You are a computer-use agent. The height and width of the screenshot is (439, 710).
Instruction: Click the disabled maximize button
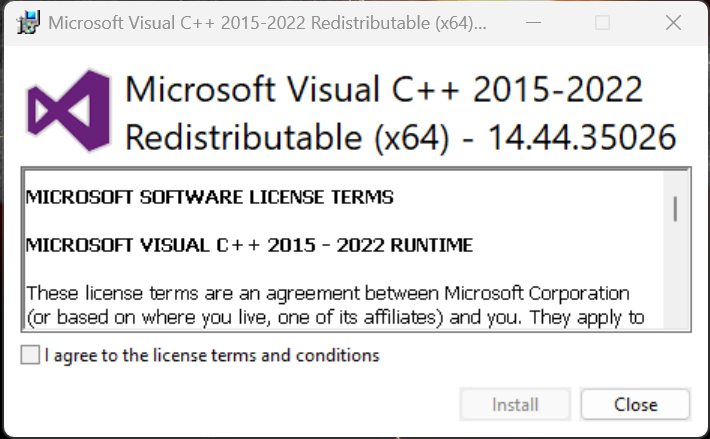coord(602,22)
